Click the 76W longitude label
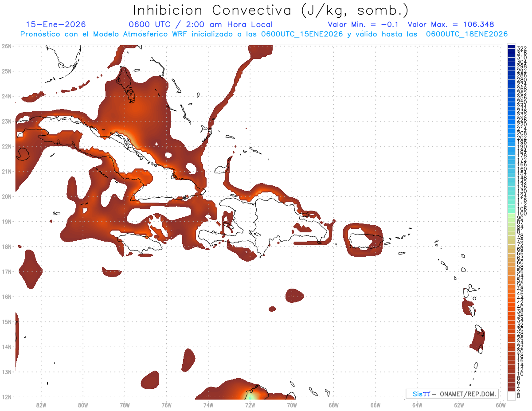 [x=166, y=405]
